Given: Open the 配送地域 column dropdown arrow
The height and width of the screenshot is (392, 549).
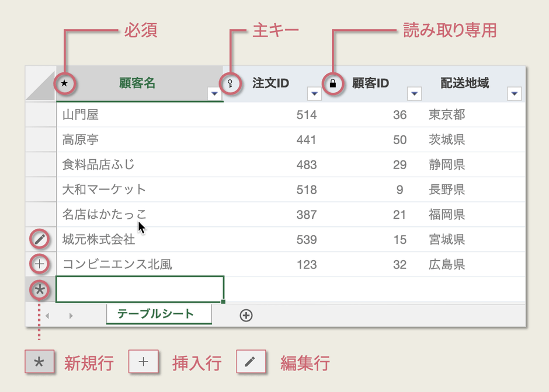Looking at the screenshot, I should point(514,93).
